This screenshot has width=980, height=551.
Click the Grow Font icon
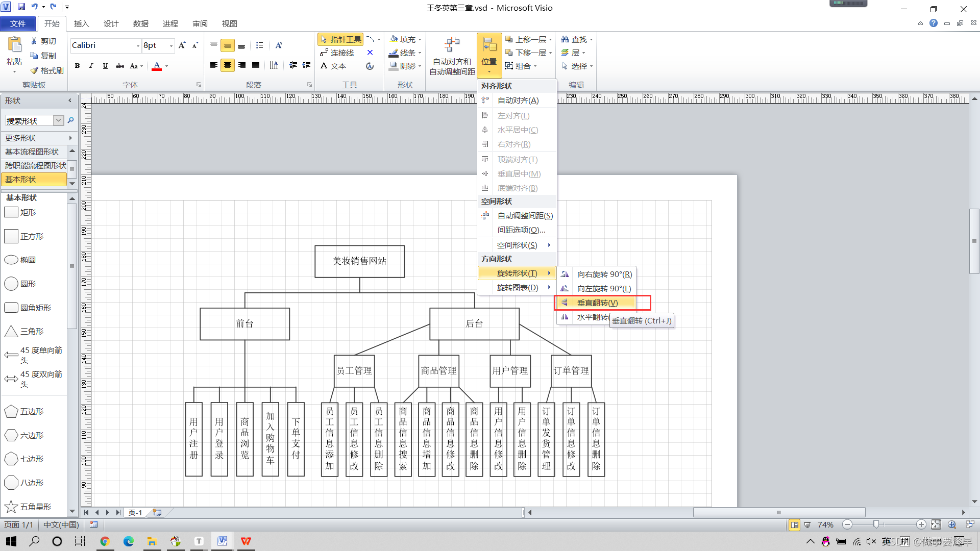(182, 45)
